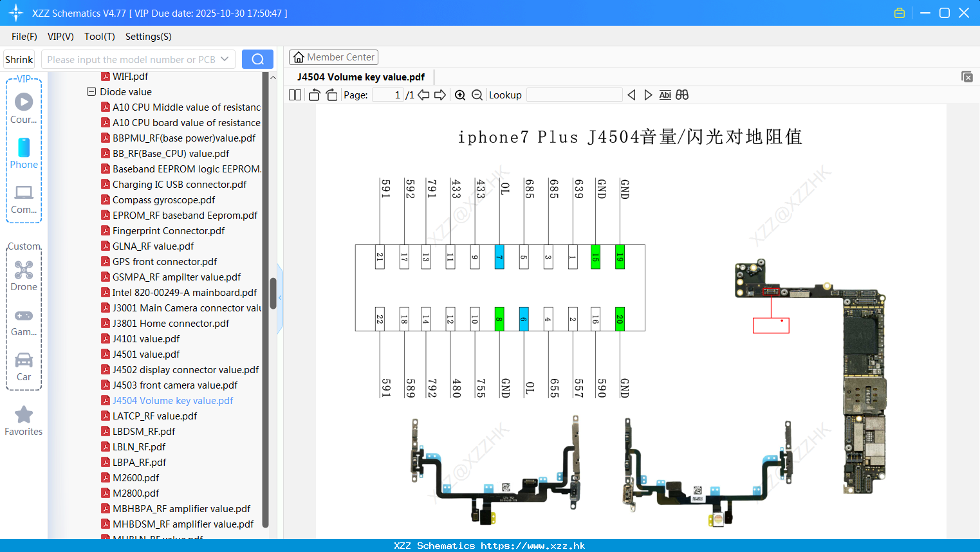
Task: Open Intel 820-00249-A mainboard.pdf
Action: coord(180,293)
